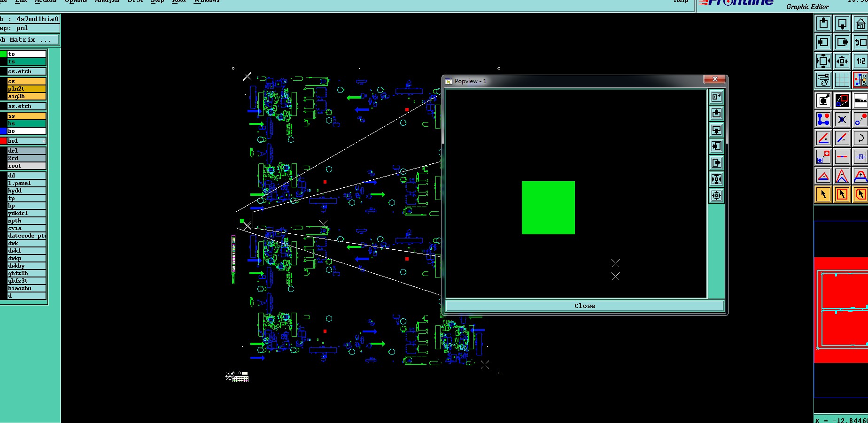Close the Popview using the Close button
The height and width of the screenshot is (423, 868).
[585, 306]
